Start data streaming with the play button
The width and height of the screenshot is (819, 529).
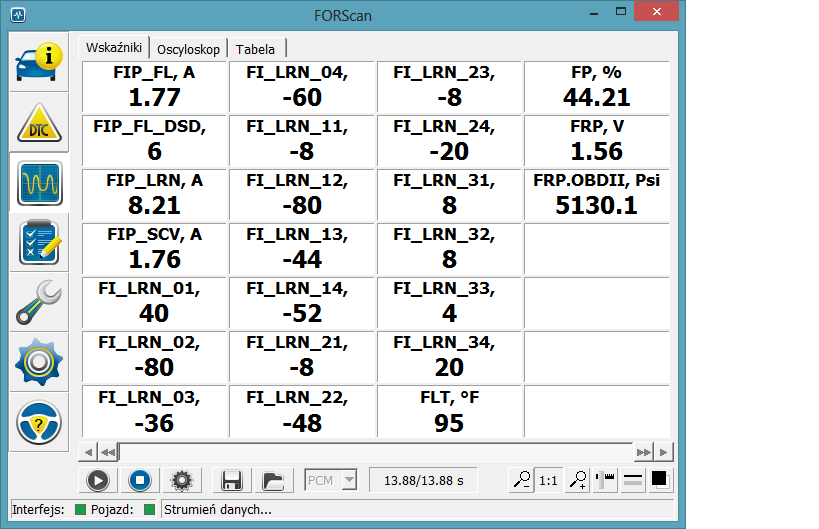[97, 480]
